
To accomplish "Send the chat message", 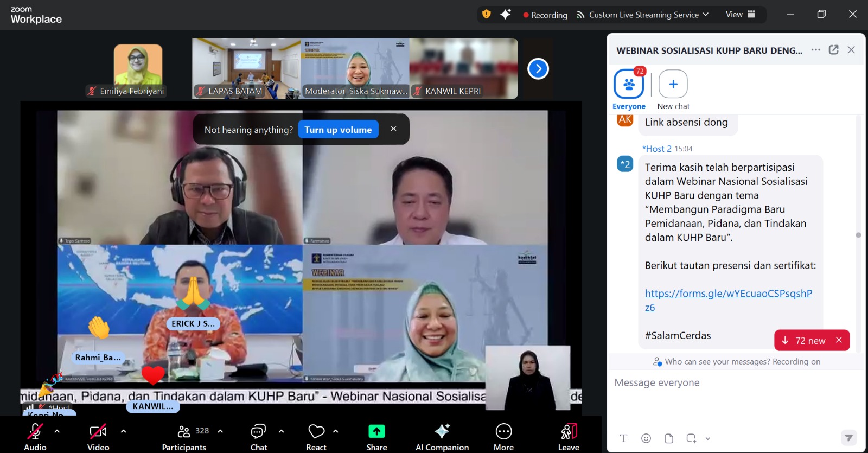I will [848, 438].
